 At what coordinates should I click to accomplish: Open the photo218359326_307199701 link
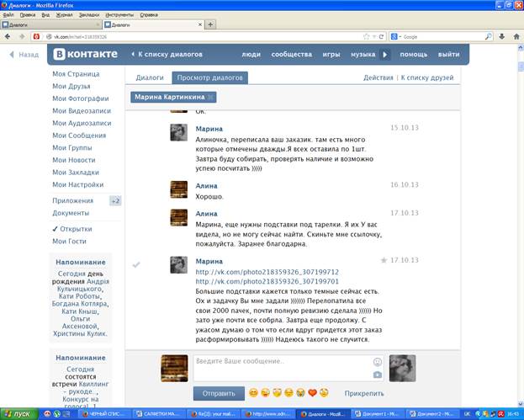coord(267,281)
